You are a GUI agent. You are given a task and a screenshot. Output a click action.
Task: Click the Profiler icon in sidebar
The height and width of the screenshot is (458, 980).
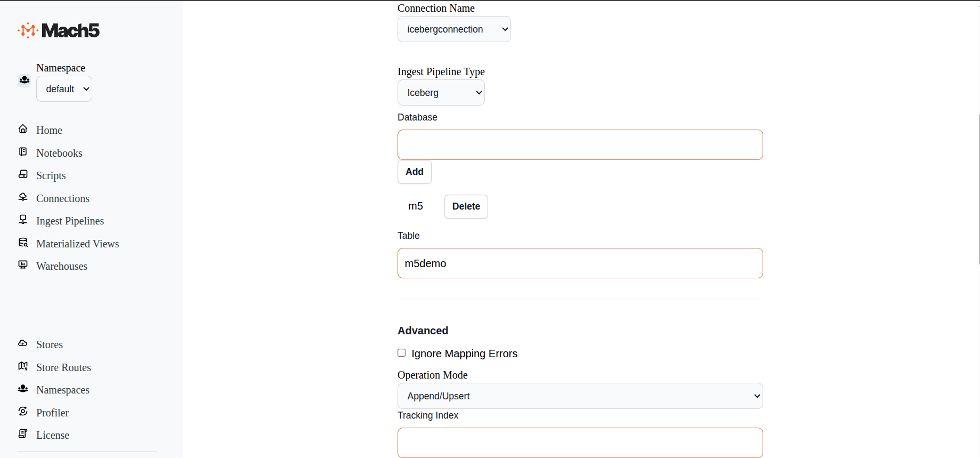(23, 412)
